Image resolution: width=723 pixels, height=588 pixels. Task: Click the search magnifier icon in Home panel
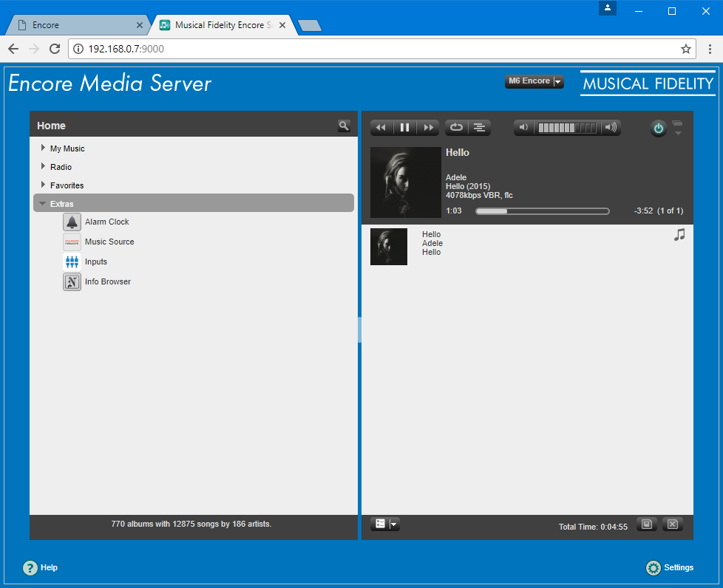(x=344, y=126)
